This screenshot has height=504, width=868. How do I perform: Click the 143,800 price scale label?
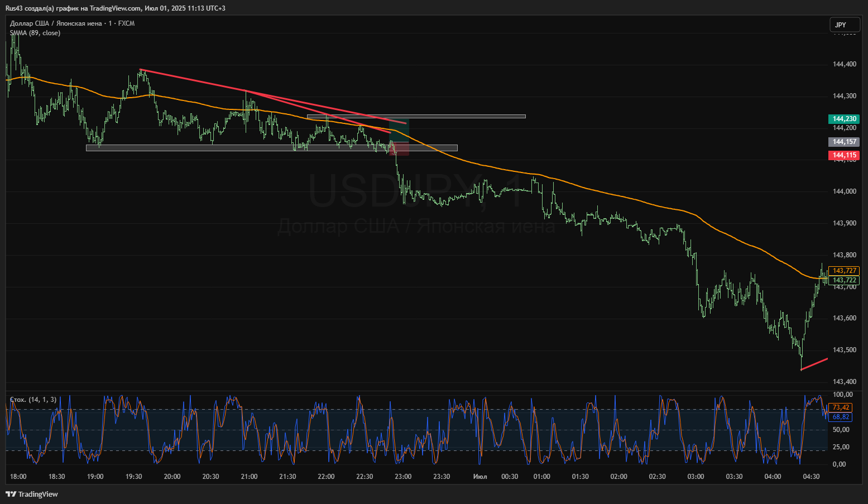844,255
